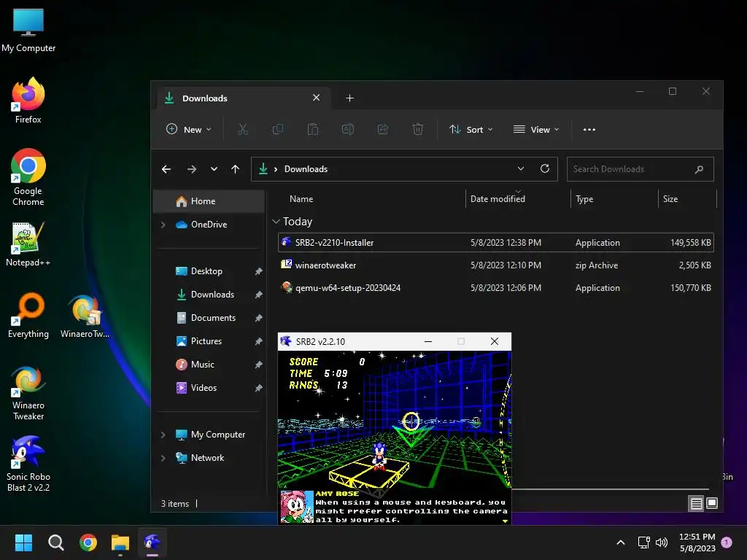The height and width of the screenshot is (560, 747).
Task: Go back with the left arrow
Action: pos(166,169)
